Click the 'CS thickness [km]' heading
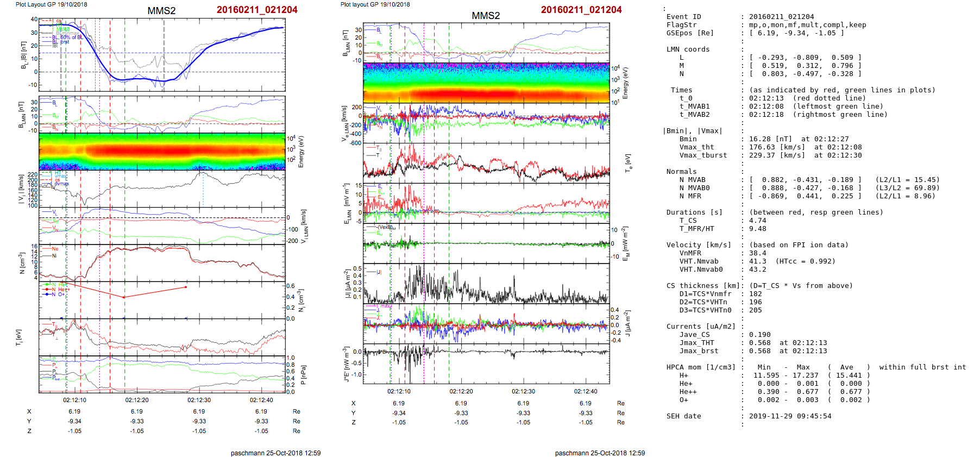This screenshot has height=457, width=980. pyautogui.click(x=703, y=286)
